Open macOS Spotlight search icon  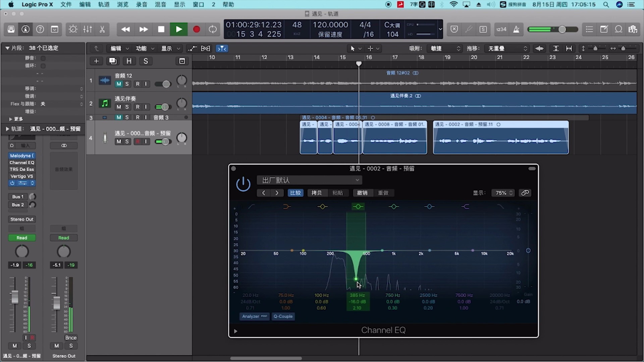[606, 4]
